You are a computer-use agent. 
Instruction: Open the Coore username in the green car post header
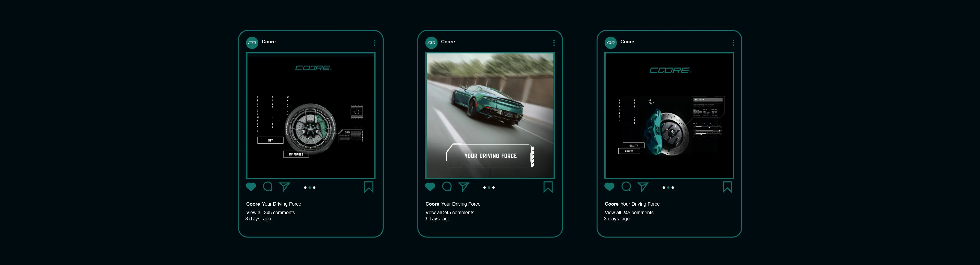click(x=448, y=42)
